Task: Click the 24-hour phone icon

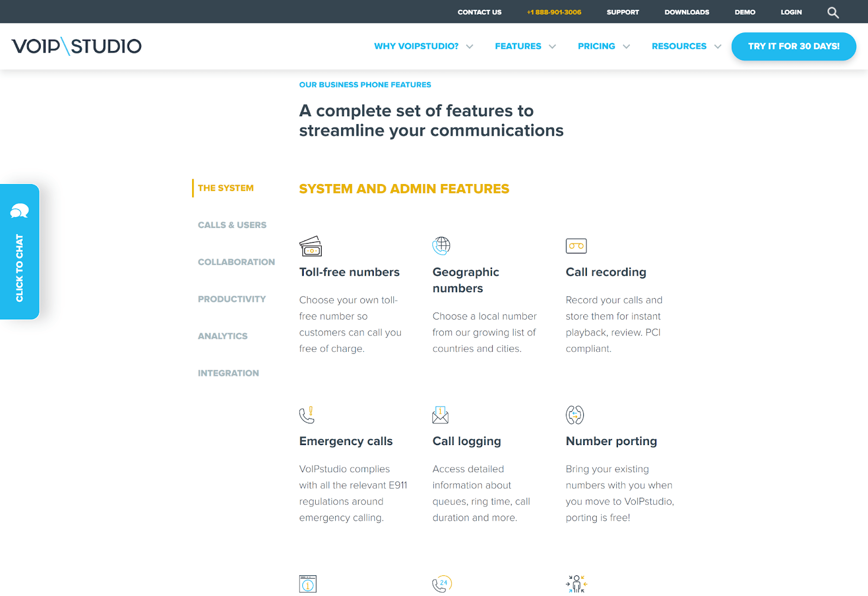Action: [442, 584]
